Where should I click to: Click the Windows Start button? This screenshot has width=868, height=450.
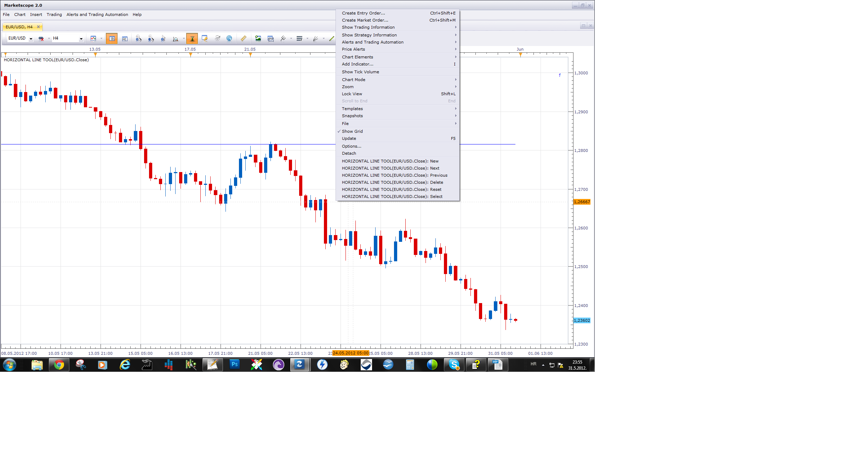tap(10, 365)
